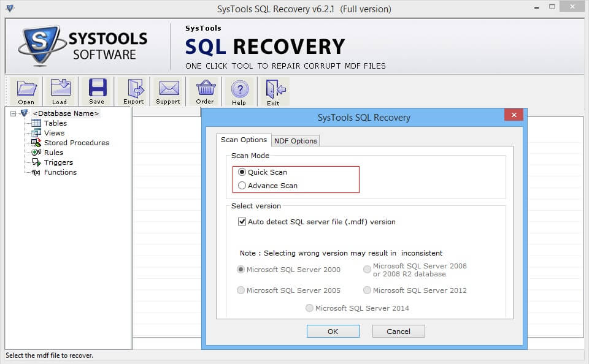
Task: Close the main SQL Recovery window
Action: (x=572, y=6)
